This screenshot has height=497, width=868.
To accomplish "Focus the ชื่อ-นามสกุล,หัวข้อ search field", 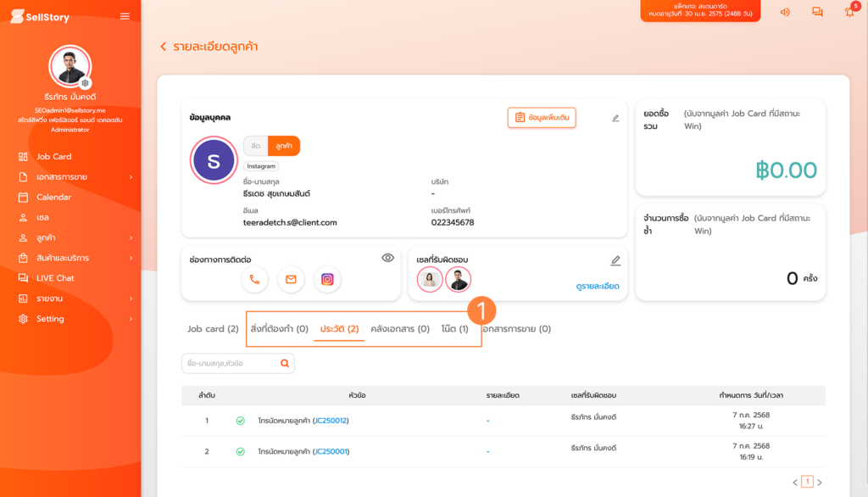I will pyautogui.click(x=238, y=364).
